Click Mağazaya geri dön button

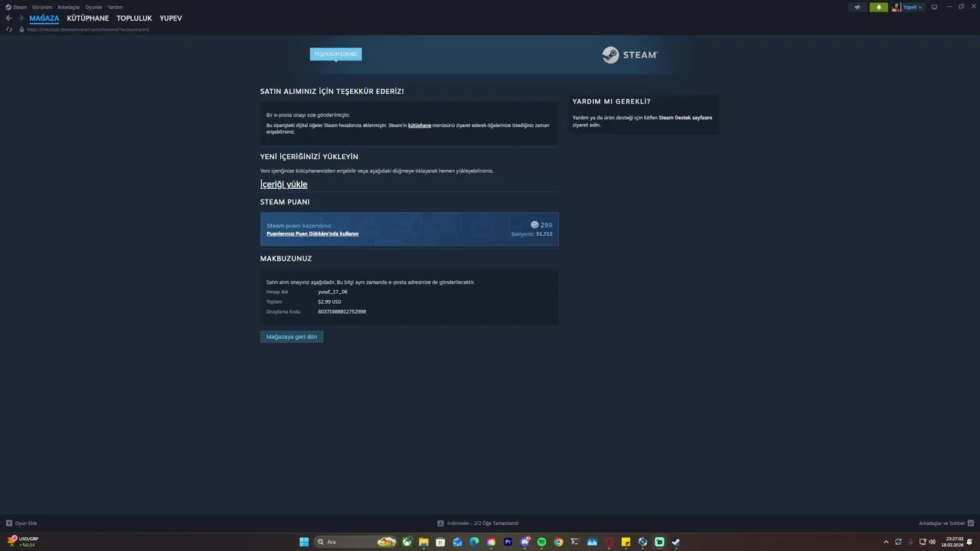292,337
